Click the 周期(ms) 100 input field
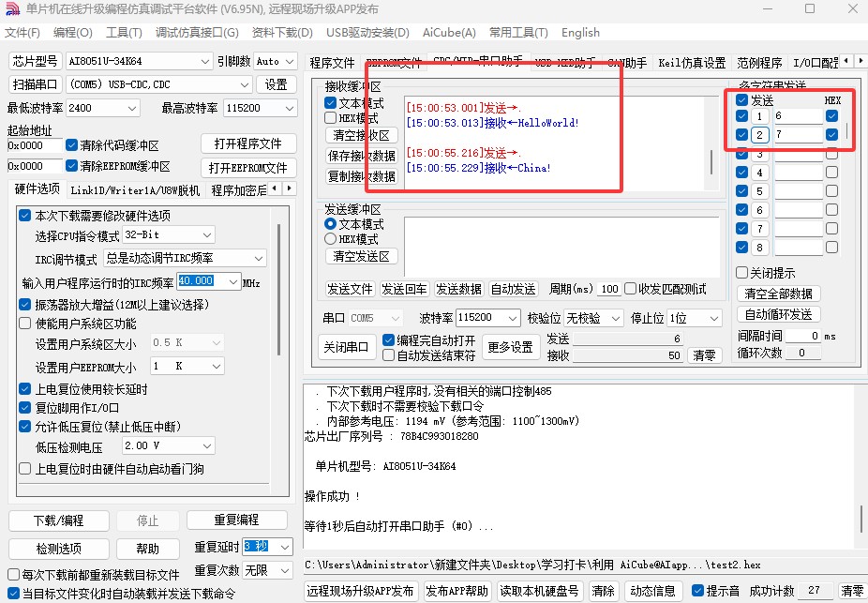This screenshot has width=868, height=603. (609, 289)
